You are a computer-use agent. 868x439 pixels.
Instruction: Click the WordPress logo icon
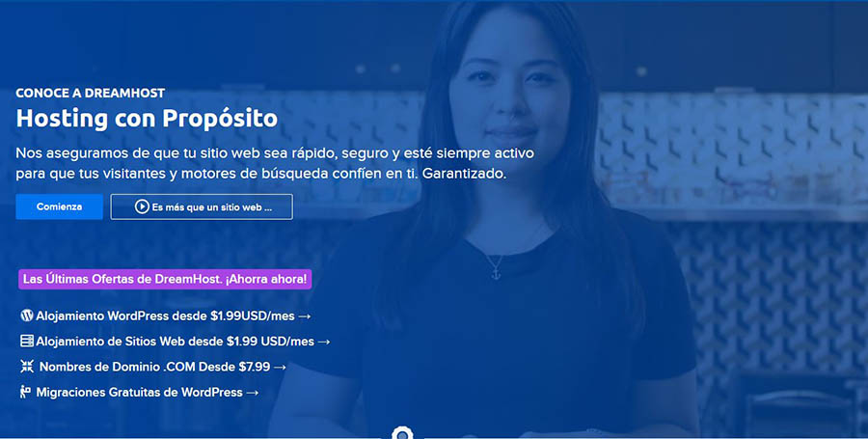pyautogui.click(x=27, y=316)
